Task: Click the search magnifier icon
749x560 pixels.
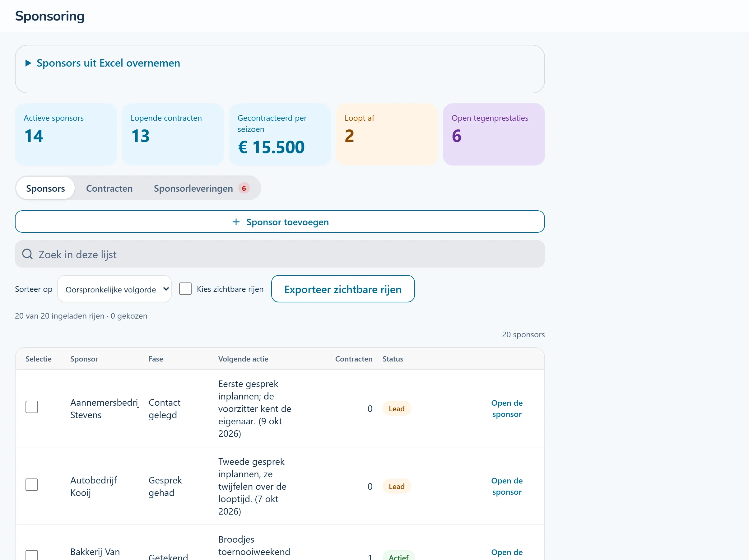Action: tap(27, 254)
